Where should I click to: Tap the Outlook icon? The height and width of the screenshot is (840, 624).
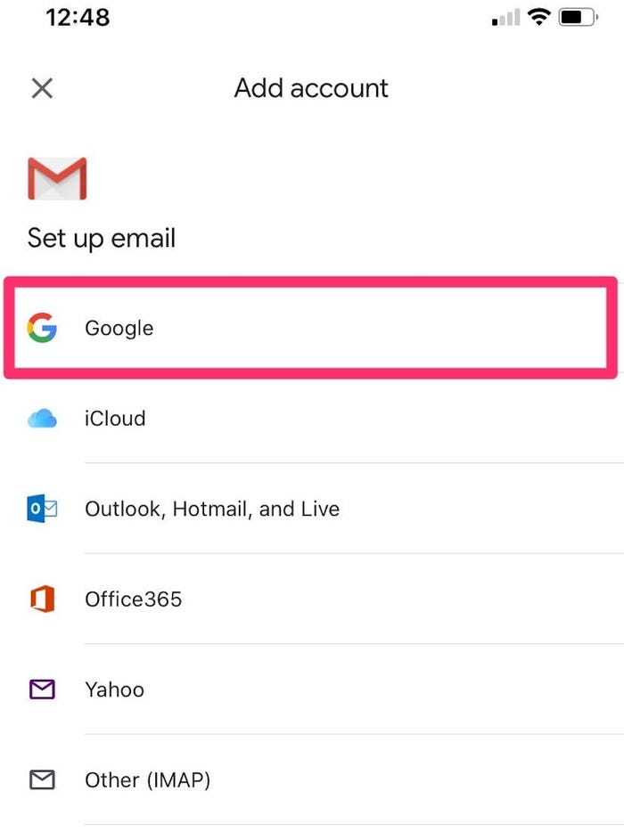(x=42, y=509)
